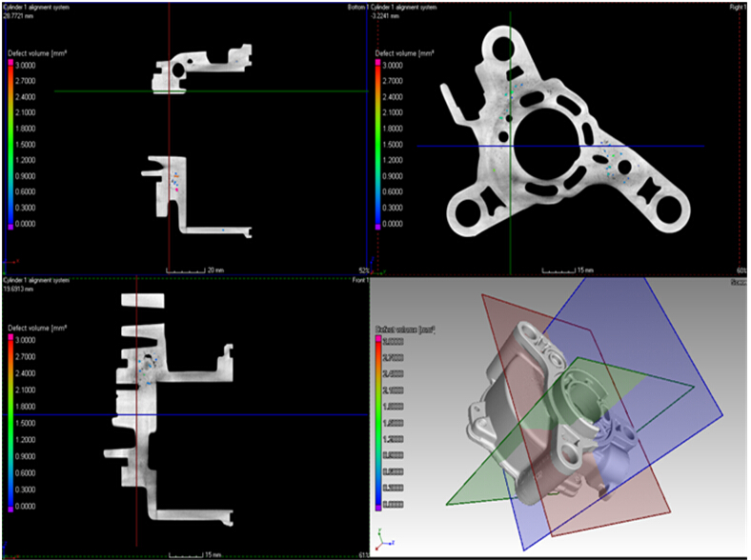The height and width of the screenshot is (560, 751).
Task: Click legend value '2.7000' in Right 1 view
Action: click(393, 81)
